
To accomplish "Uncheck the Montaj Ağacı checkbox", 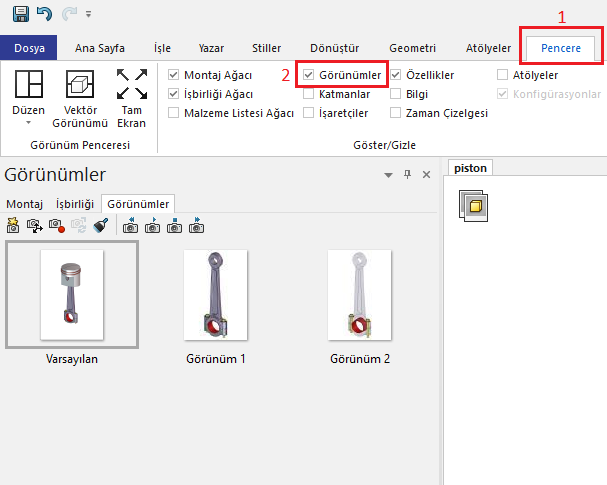I will [174, 75].
